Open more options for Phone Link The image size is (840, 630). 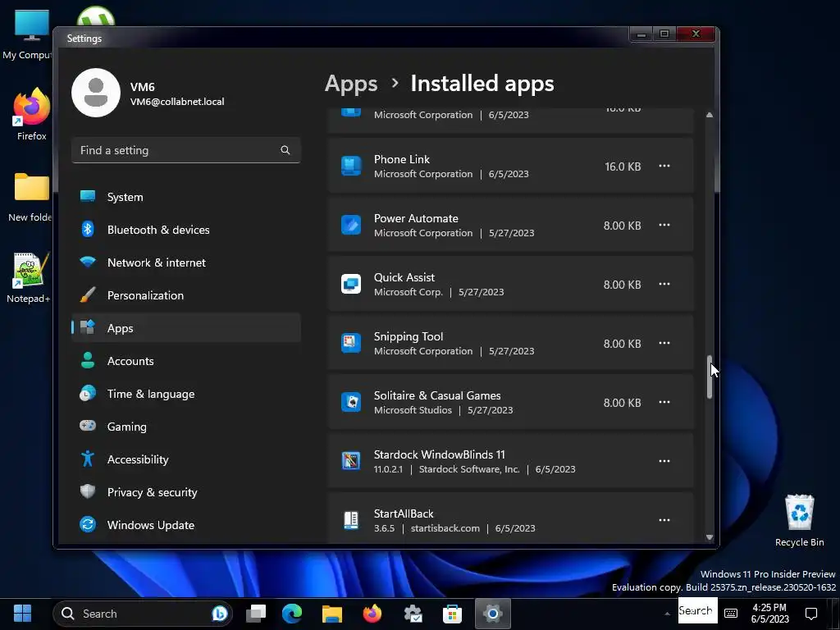664,166
